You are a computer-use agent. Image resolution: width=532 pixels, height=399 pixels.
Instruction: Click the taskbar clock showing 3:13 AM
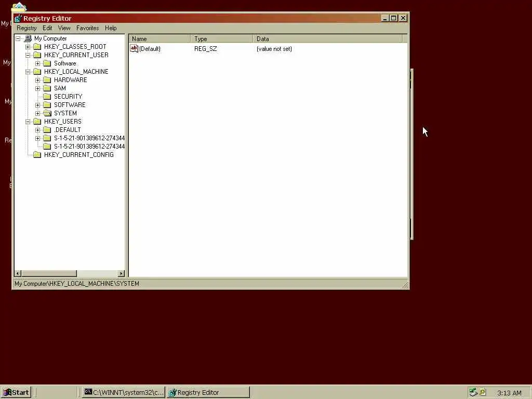509,393
